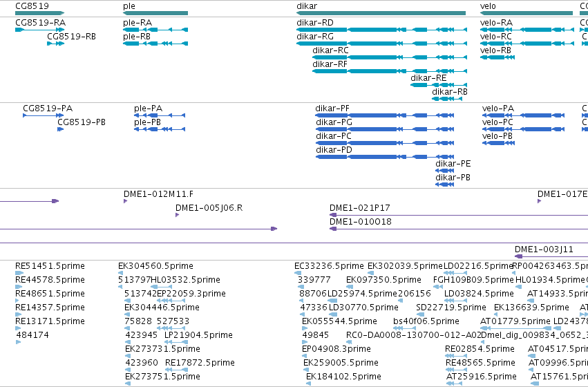Click the dikar-RG transcript
This screenshot has height=387, width=588.
[x=381, y=44]
